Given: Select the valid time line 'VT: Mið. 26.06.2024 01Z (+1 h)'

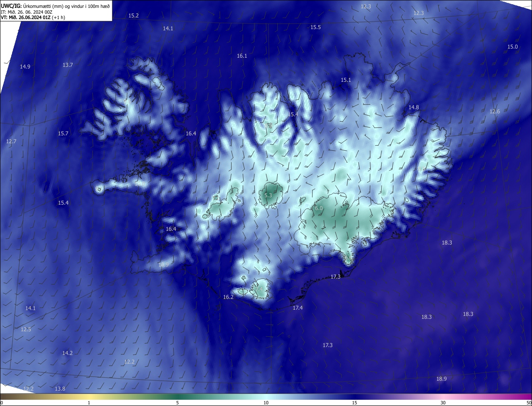Looking at the screenshot, I should click(x=33, y=17).
